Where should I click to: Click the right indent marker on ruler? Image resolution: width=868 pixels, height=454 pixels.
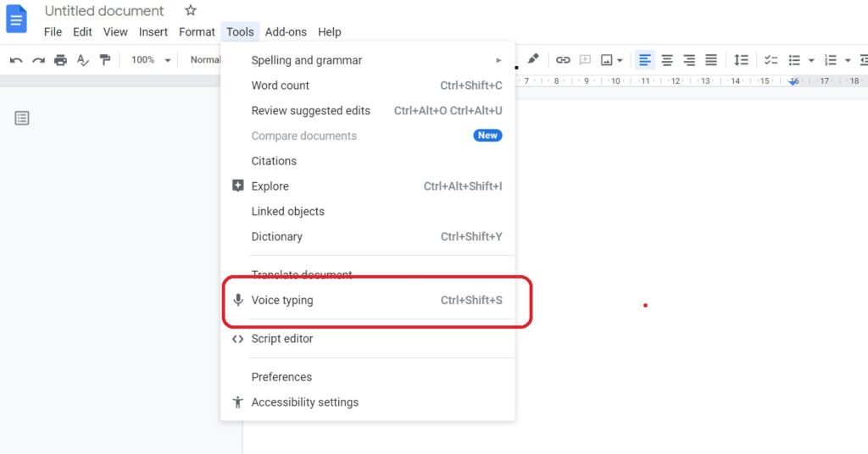coord(793,82)
